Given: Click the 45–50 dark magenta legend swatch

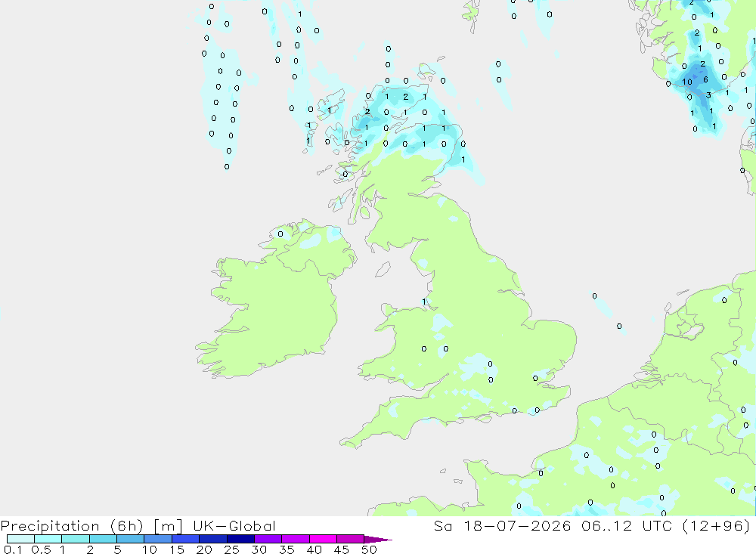Looking at the screenshot, I should 350,539.
